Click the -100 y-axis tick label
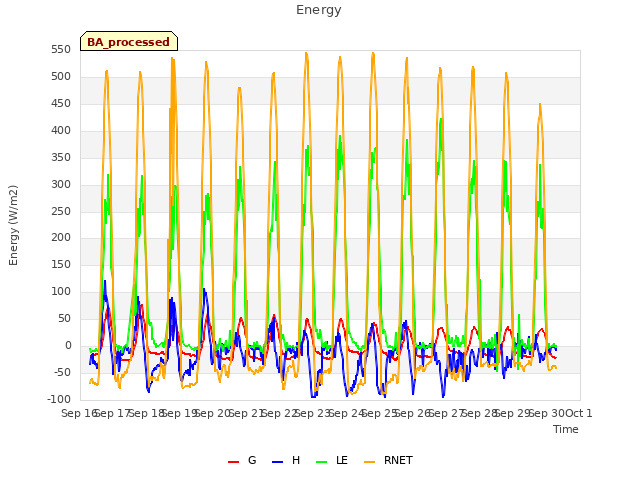 (59, 399)
